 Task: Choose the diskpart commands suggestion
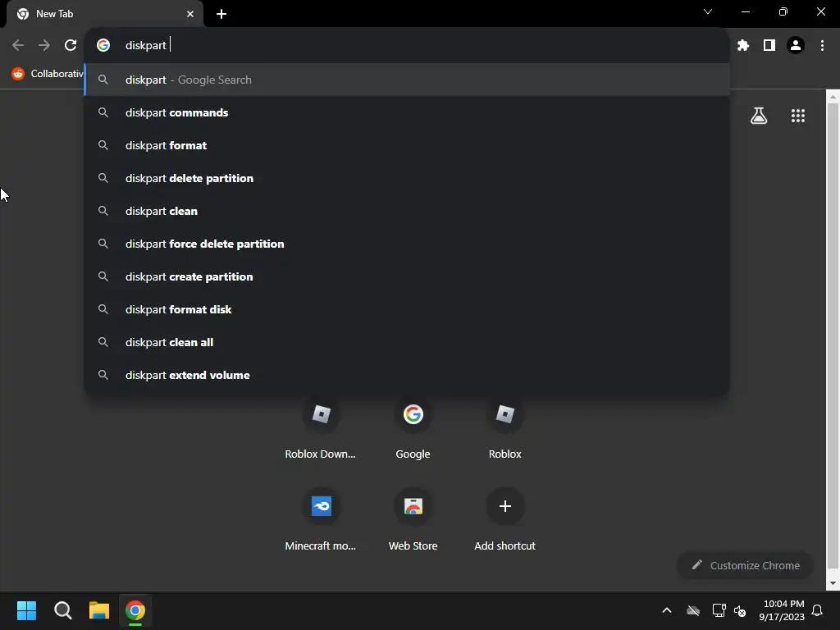pyautogui.click(x=407, y=112)
